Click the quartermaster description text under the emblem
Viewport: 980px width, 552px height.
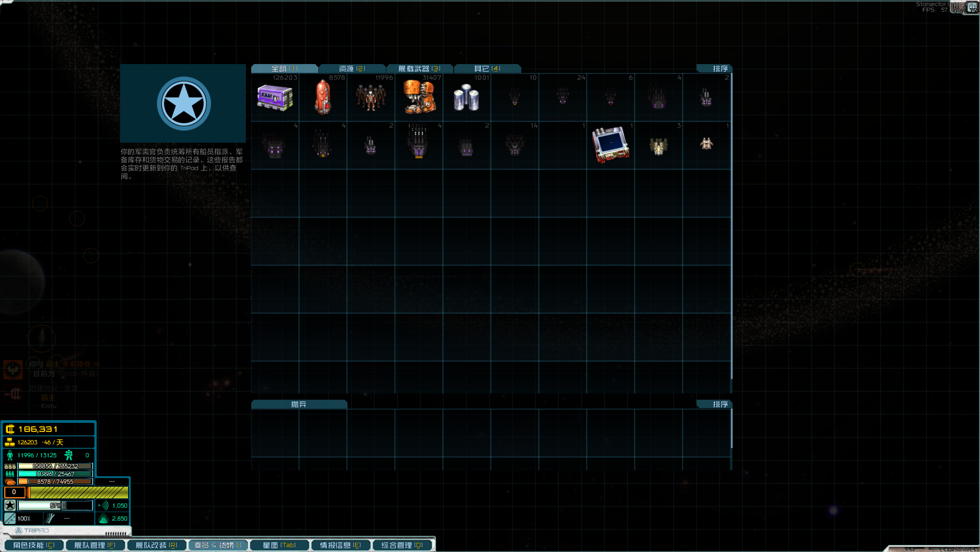coord(181,164)
